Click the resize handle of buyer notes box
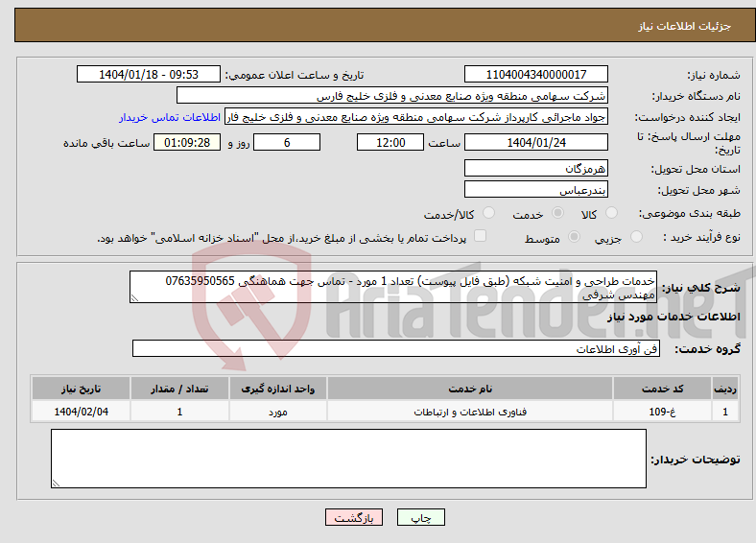756x543 pixels. coord(56,484)
